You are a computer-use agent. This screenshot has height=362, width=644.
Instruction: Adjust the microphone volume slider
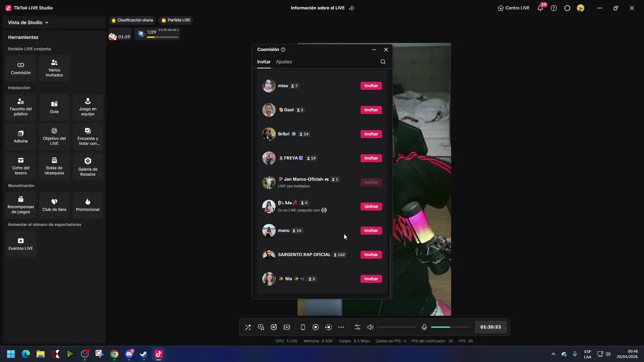click(x=451, y=327)
